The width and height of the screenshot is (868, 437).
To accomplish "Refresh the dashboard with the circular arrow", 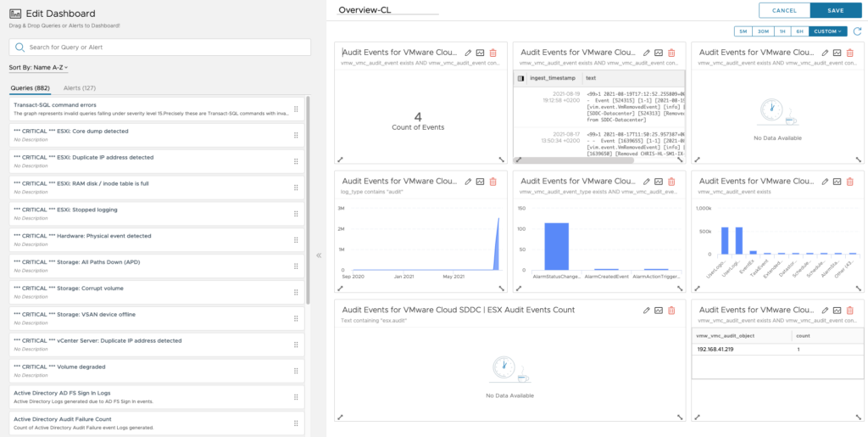I will click(858, 31).
